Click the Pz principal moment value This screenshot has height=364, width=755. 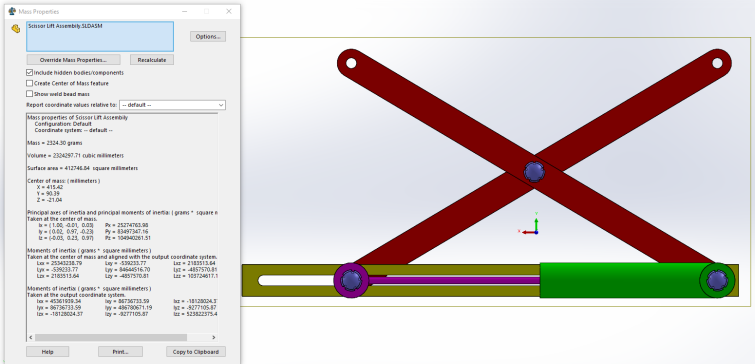[128, 237]
